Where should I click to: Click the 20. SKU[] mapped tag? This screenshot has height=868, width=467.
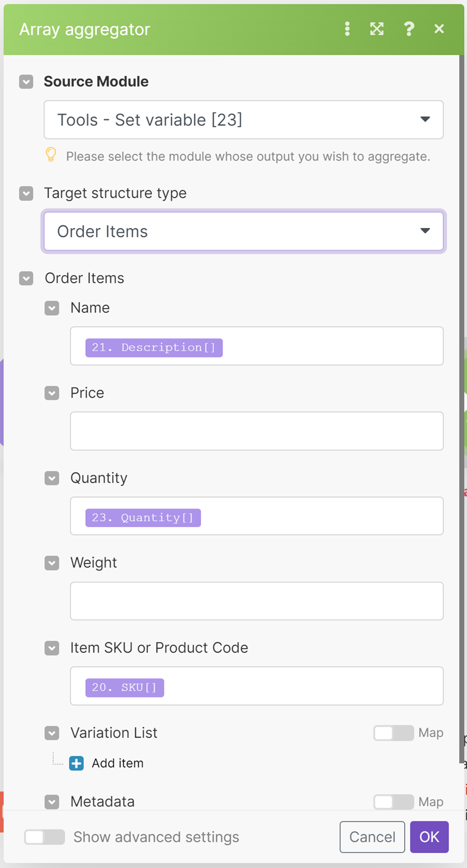[125, 688]
